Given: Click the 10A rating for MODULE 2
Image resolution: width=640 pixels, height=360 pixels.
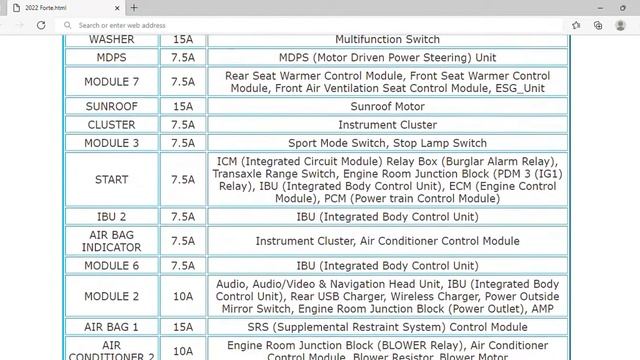Looking at the screenshot, I should (x=183, y=296).
